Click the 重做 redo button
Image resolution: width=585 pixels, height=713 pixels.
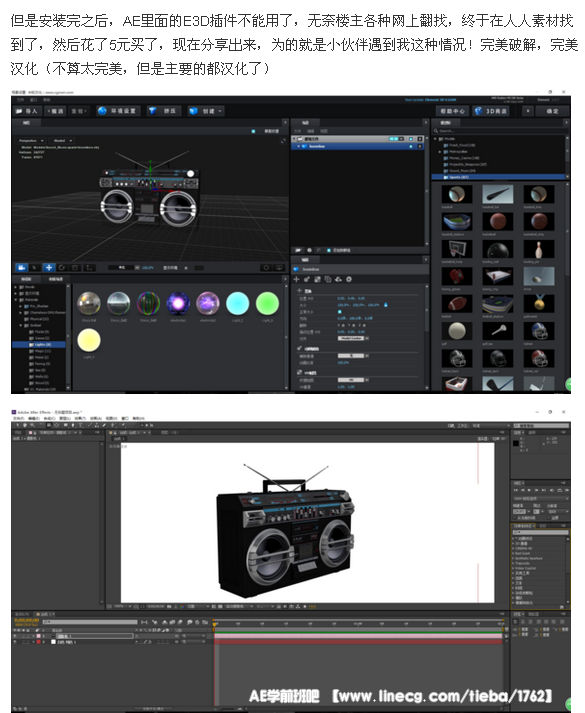[79, 111]
